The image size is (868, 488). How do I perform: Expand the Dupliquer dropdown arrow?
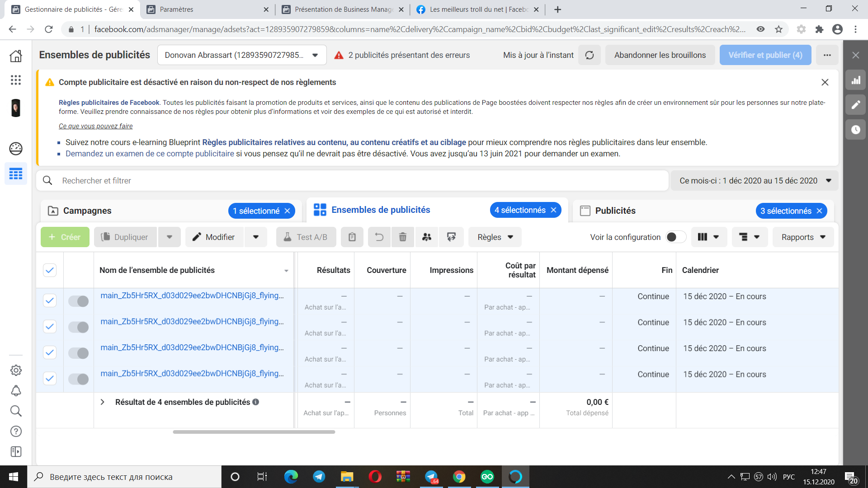point(170,237)
